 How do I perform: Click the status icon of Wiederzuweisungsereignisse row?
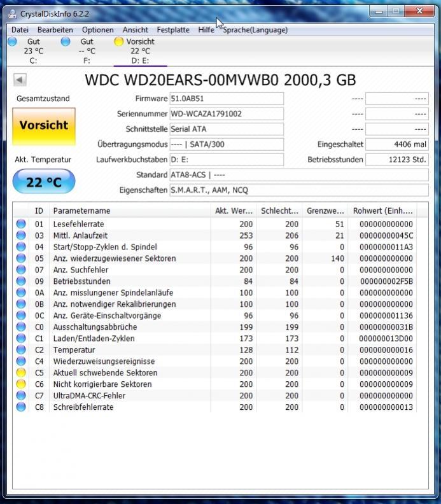coord(21,361)
